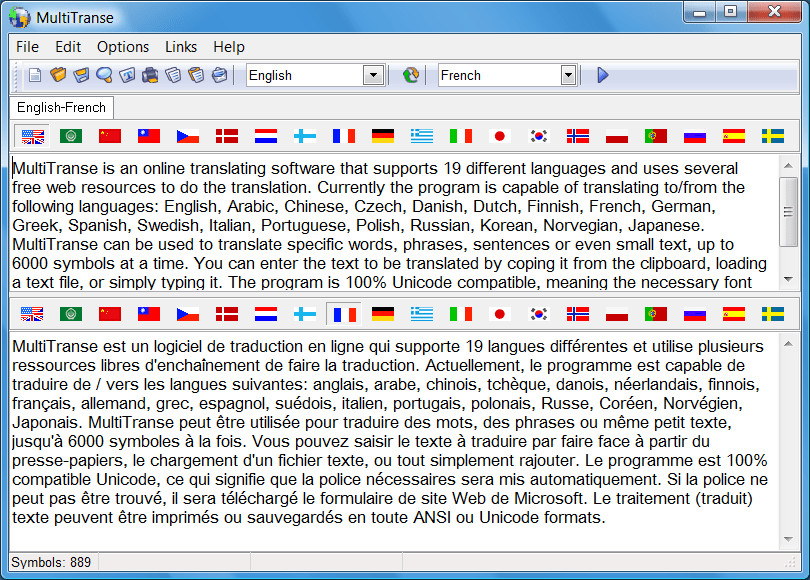This screenshot has height=580, width=810.
Task: Click the swap languages globe icon
Action: 410,74
